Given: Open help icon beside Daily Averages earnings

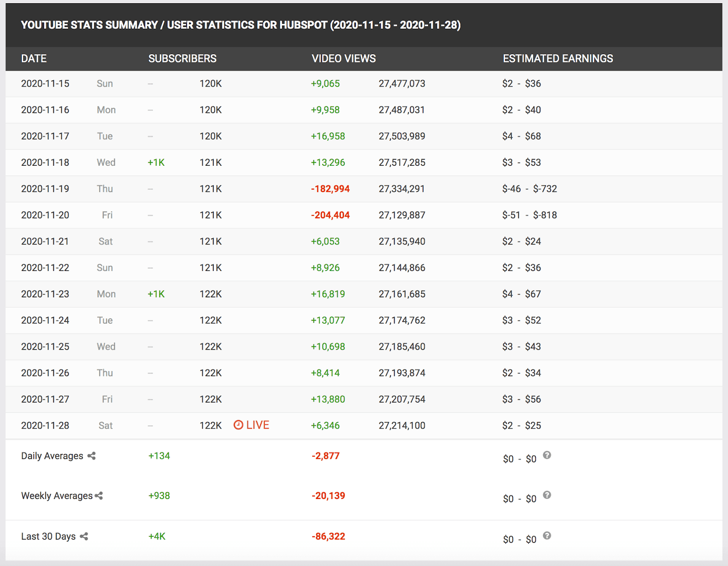Looking at the screenshot, I should tap(547, 455).
